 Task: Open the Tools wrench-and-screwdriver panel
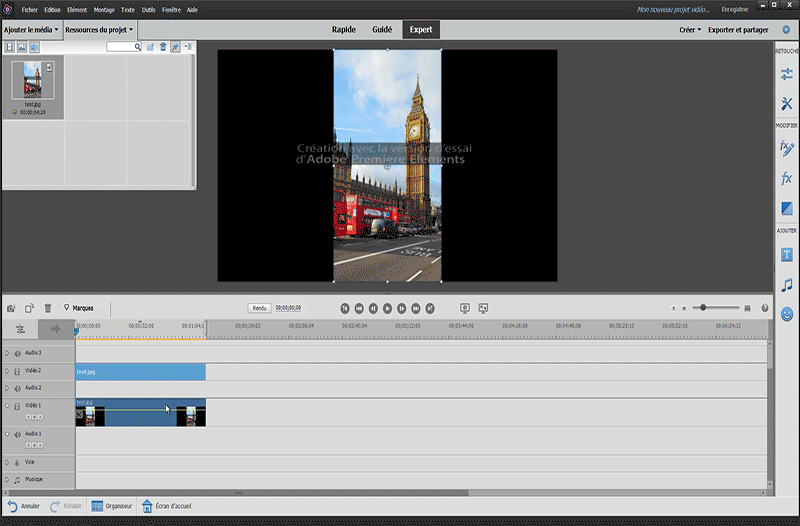tap(786, 104)
